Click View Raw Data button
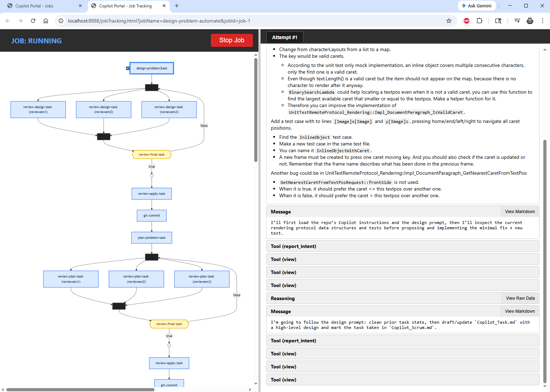The width and height of the screenshot is (550, 392). click(520, 298)
